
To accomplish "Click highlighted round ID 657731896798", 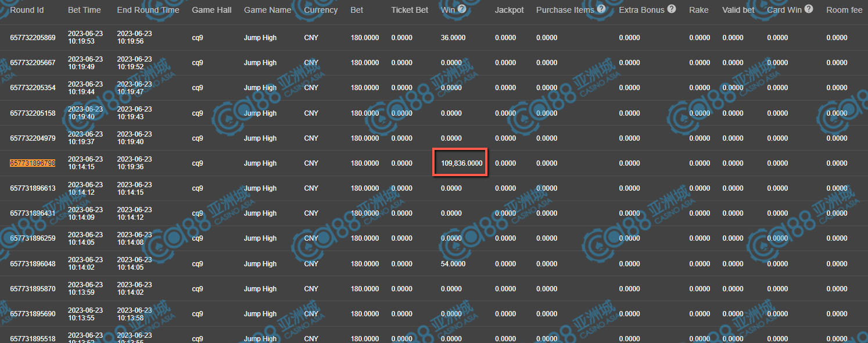I will [33, 163].
